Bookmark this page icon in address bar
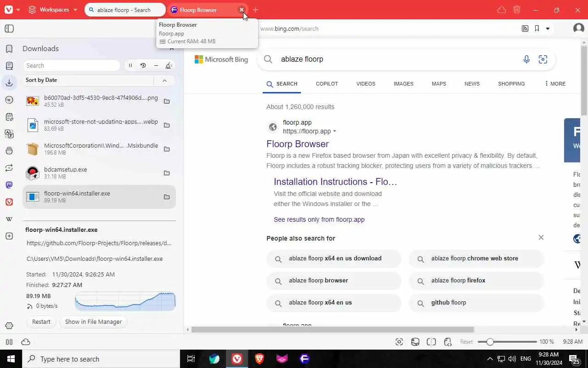Screen dimensions: 588x368 [537, 29]
